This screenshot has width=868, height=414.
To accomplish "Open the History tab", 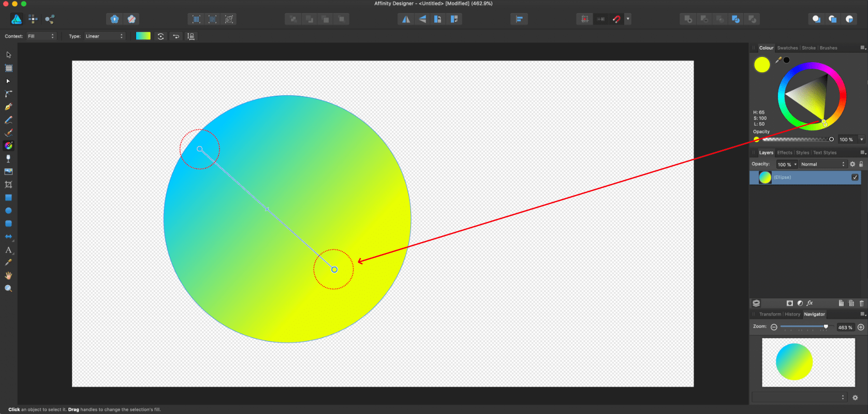I will tap(792, 314).
